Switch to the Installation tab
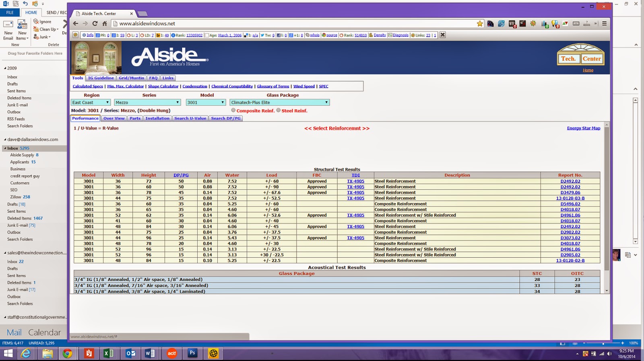 (157, 118)
